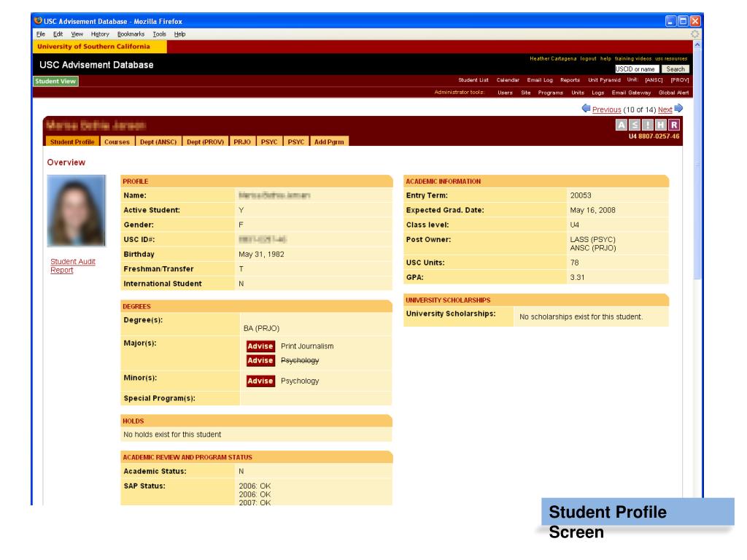Click the Search button
The width and height of the screenshot is (747, 560).
676,69
